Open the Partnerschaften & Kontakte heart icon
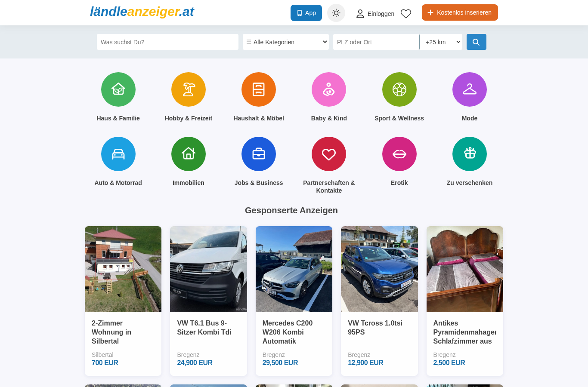Screen dimensions: 588x387 click(329, 154)
